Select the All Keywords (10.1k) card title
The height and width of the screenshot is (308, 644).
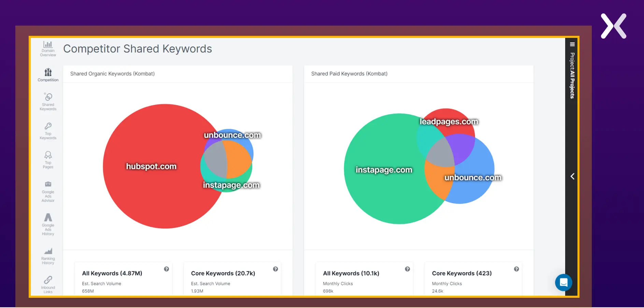[351, 273]
